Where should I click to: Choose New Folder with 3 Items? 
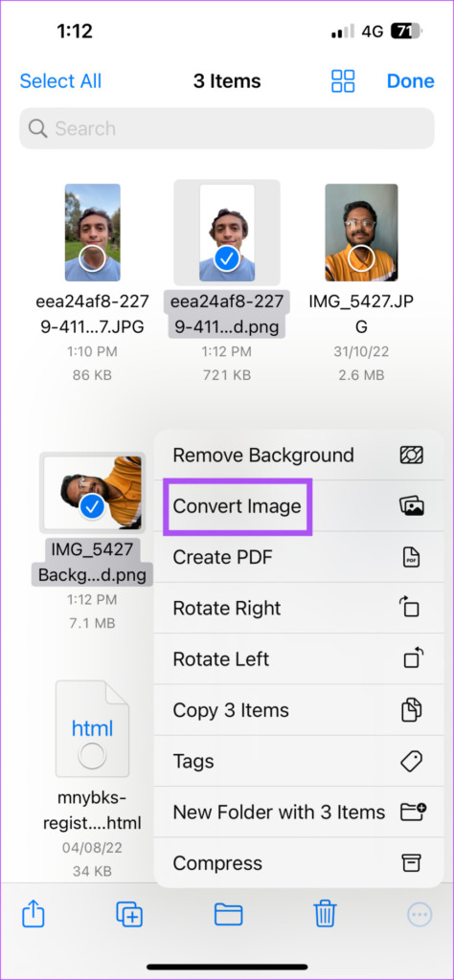tap(299, 812)
